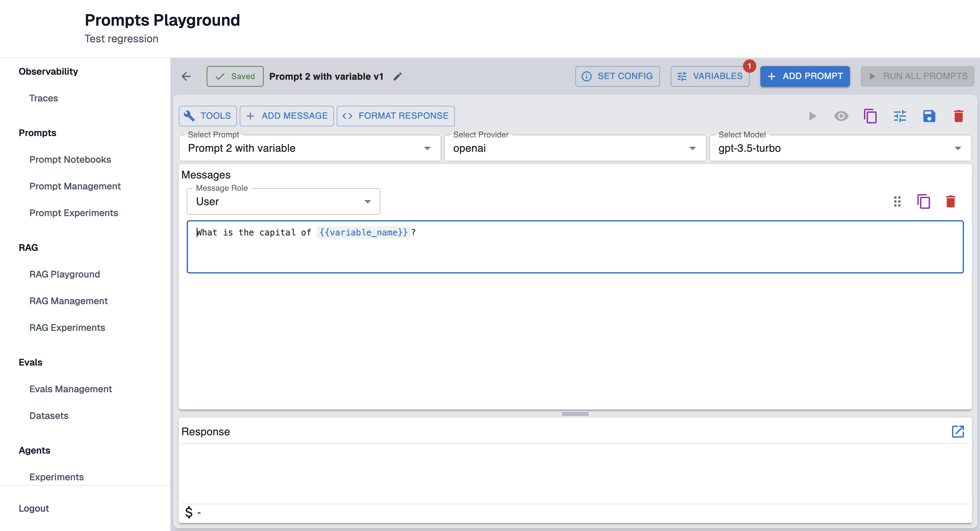Toggle the eye preview icon
Image resolution: width=980 pixels, height=531 pixels.
point(841,116)
